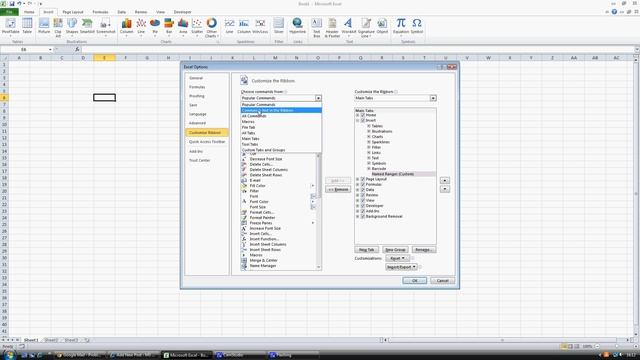Open Header & Footer tool
Screen dimensions: 640x360
pos(332,27)
